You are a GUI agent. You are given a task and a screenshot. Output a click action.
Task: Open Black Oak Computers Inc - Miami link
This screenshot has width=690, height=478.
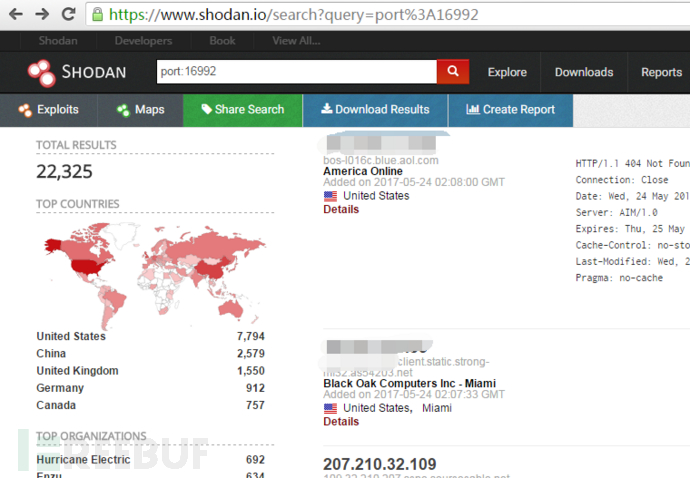point(409,383)
